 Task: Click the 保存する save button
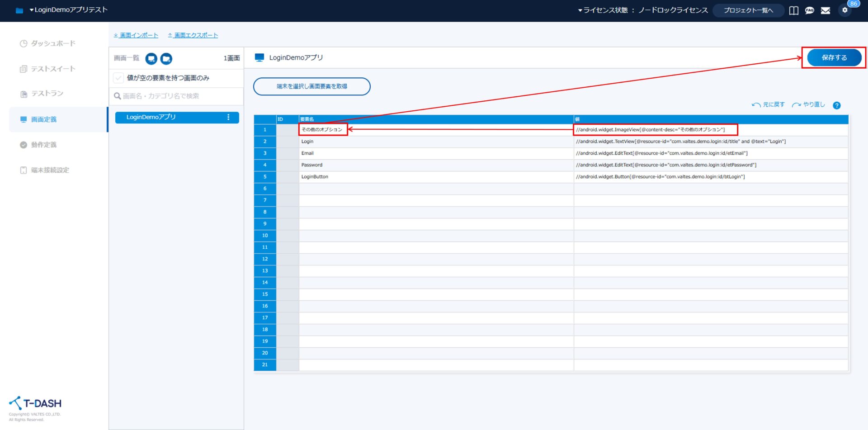click(834, 58)
